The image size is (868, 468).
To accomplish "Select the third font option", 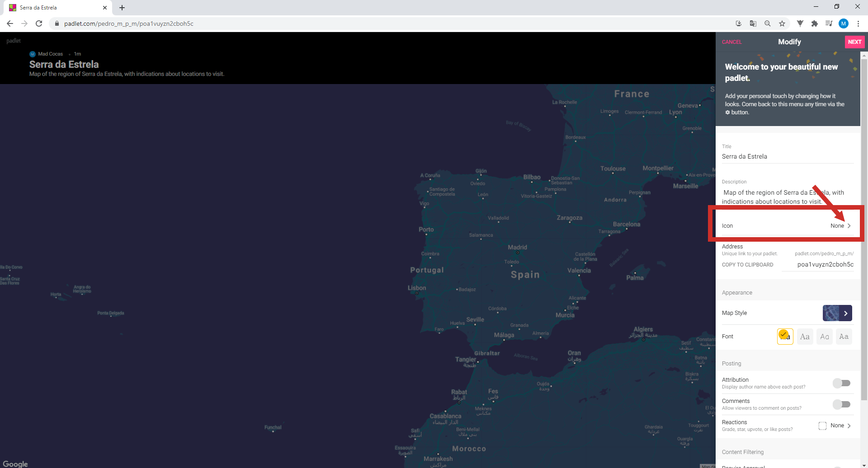I will click(x=825, y=337).
